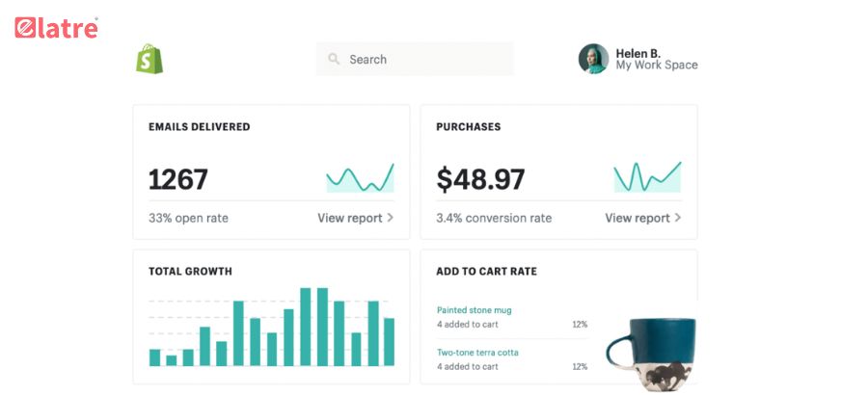Click 4 added to cart under Painted stone mug
The height and width of the screenshot is (395, 868).
coord(467,324)
